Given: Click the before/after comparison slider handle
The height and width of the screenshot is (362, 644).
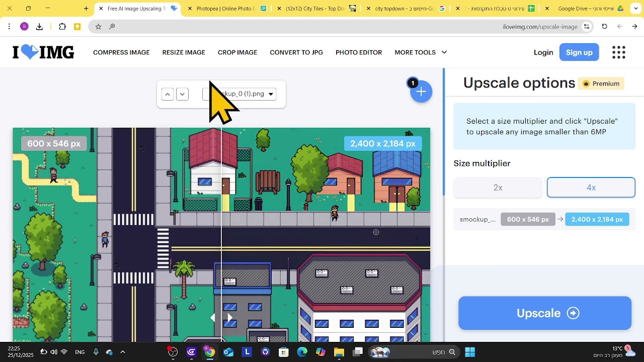Looking at the screenshot, I should click(221, 318).
